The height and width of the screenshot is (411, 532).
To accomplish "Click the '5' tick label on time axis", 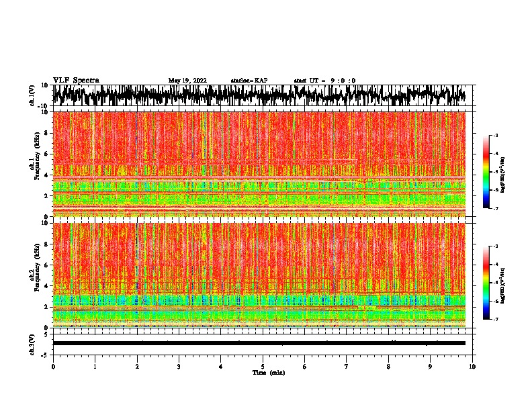I will (x=263, y=367).
